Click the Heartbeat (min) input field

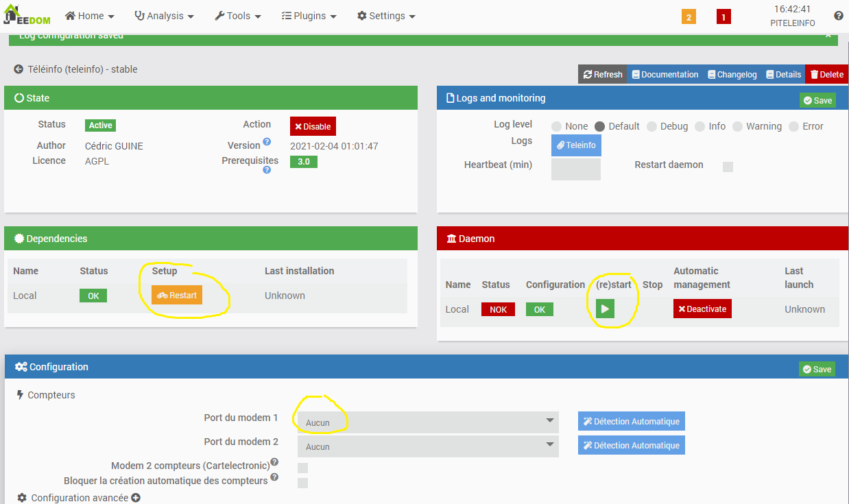pos(575,169)
